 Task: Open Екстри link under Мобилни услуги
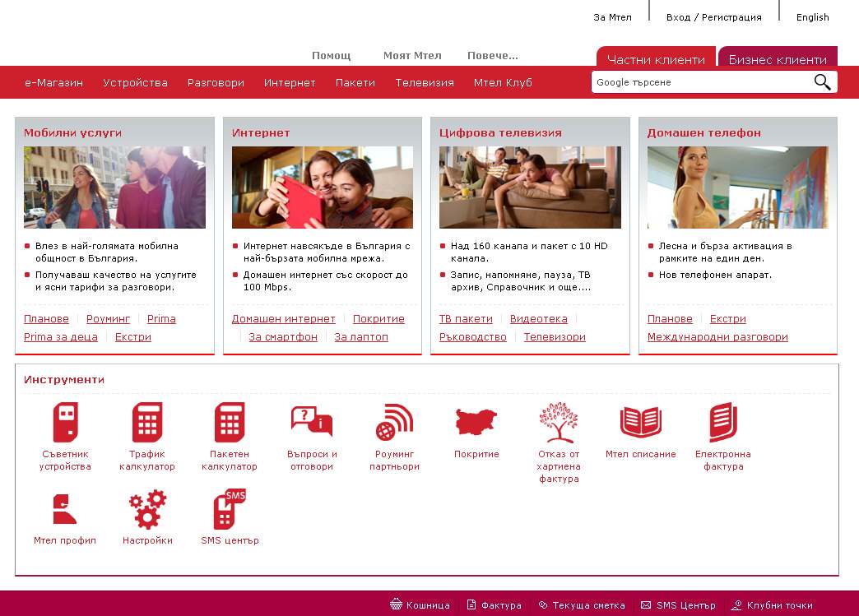pyautogui.click(x=133, y=336)
